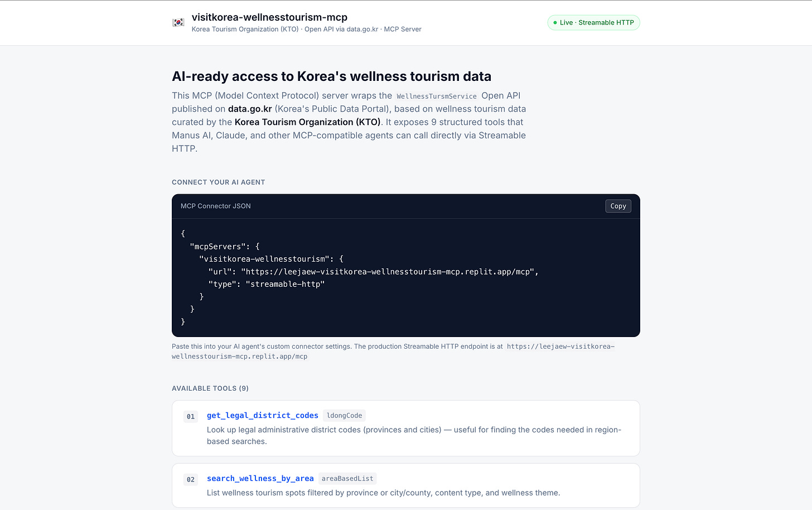The image size is (812, 510).
Task: Click the AVAILABLE TOOLS (9) section heading
Action: 210,388
